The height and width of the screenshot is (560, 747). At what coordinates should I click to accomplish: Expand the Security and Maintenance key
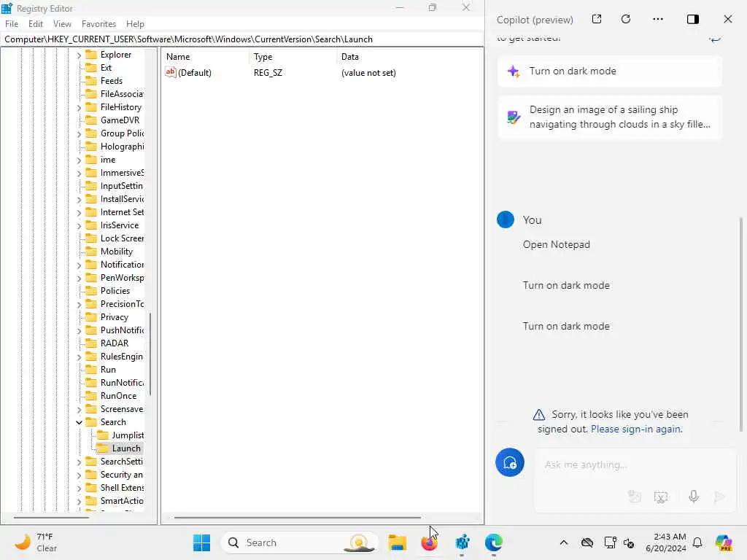click(x=79, y=475)
